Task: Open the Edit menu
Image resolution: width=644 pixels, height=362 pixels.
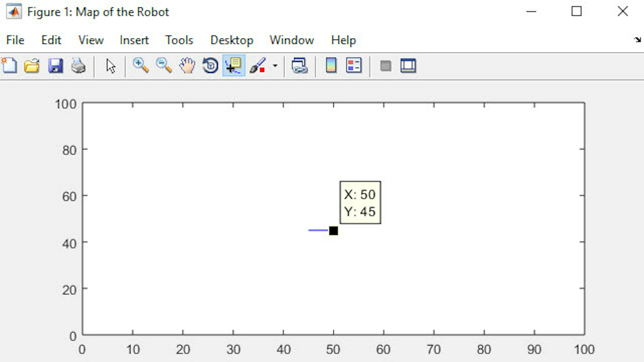Action: pyautogui.click(x=51, y=40)
